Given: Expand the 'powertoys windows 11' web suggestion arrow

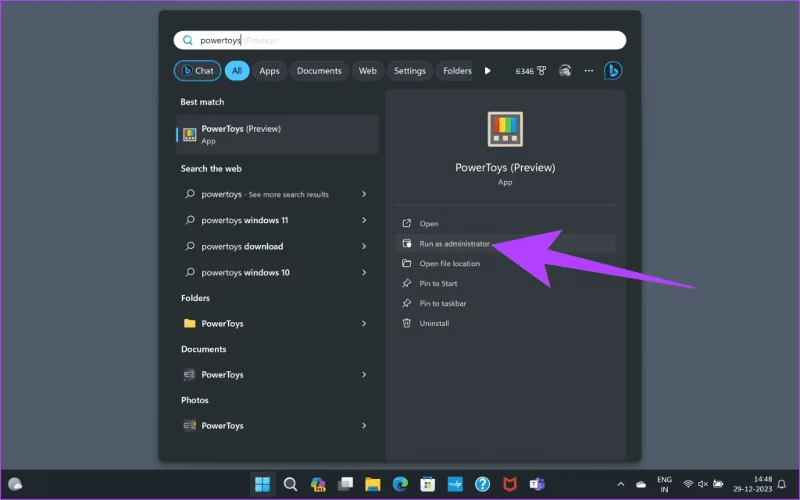Looking at the screenshot, I should coord(364,220).
